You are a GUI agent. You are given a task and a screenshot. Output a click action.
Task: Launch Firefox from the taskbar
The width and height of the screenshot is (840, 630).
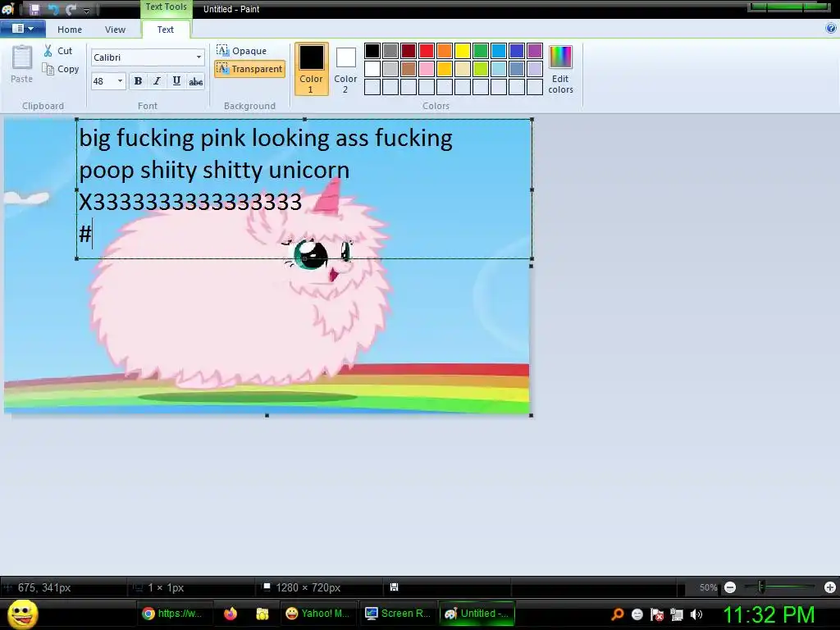[231, 614]
